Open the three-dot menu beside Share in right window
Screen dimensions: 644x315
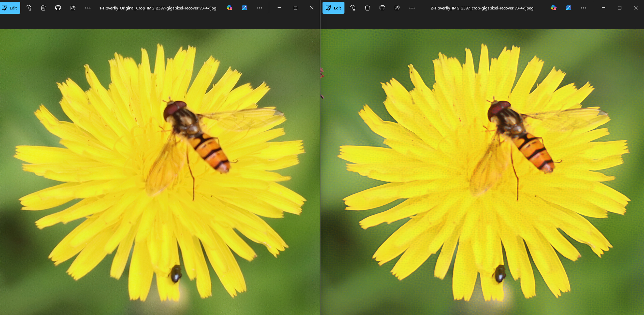[x=412, y=8]
